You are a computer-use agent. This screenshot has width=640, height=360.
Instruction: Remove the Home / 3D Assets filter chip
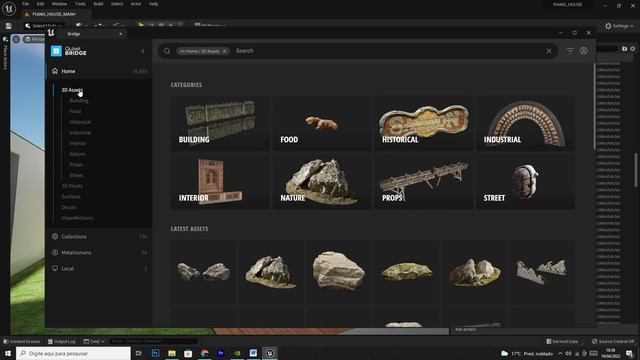[224, 51]
